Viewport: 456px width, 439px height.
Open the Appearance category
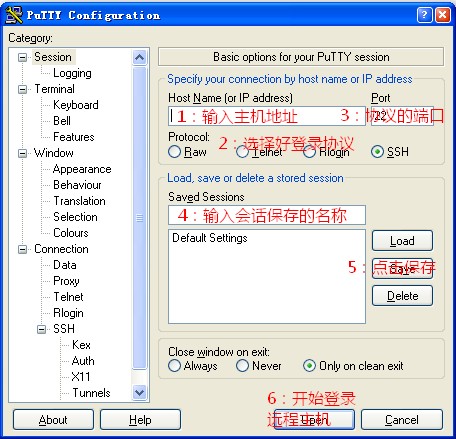coord(82,169)
